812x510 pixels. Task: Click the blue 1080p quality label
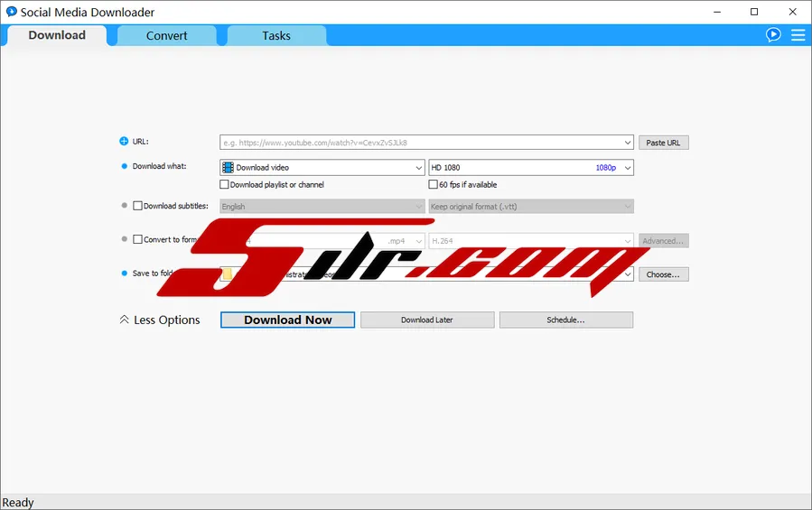coord(605,168)
